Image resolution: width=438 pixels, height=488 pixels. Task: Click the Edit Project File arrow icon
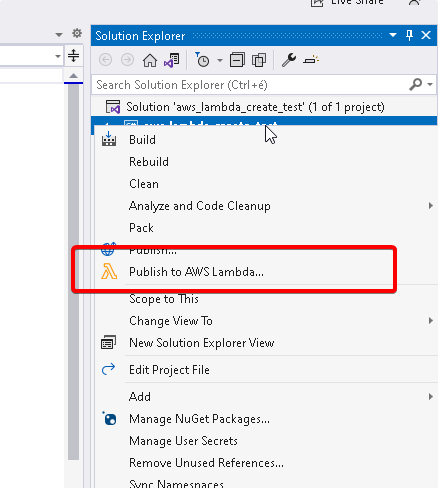pyautogui.click(x=108, y=369)
